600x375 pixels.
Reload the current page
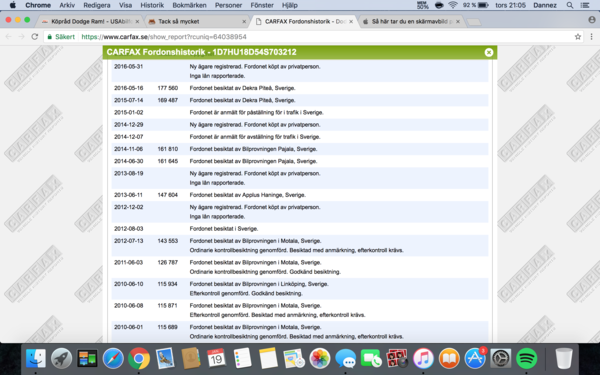point(35,37)
